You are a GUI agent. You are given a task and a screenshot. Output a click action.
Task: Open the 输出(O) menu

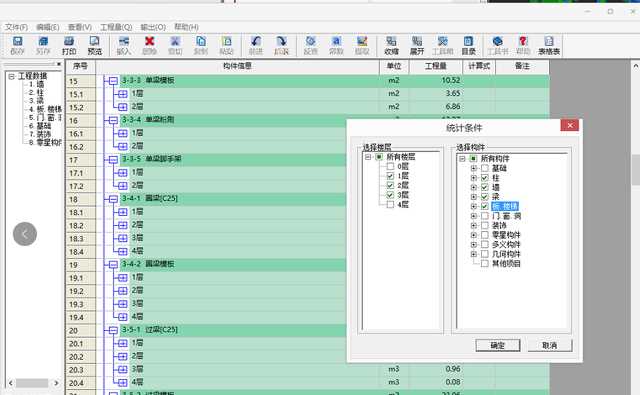153,27
